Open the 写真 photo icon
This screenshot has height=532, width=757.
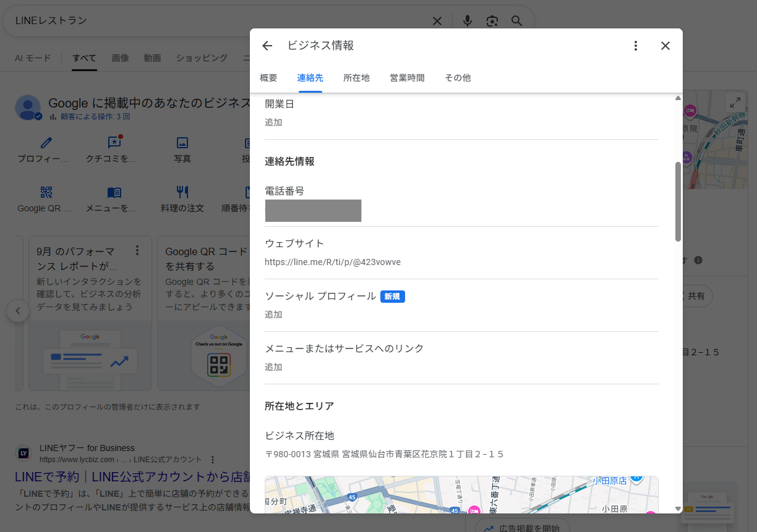182,143
